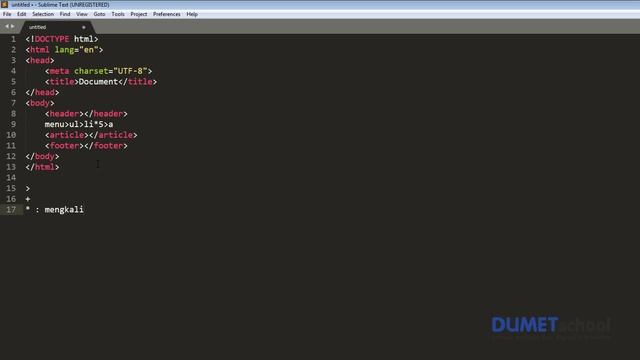Screen dimensions: 640x360
Task: Open the View menu
Action: pos(82,14)
